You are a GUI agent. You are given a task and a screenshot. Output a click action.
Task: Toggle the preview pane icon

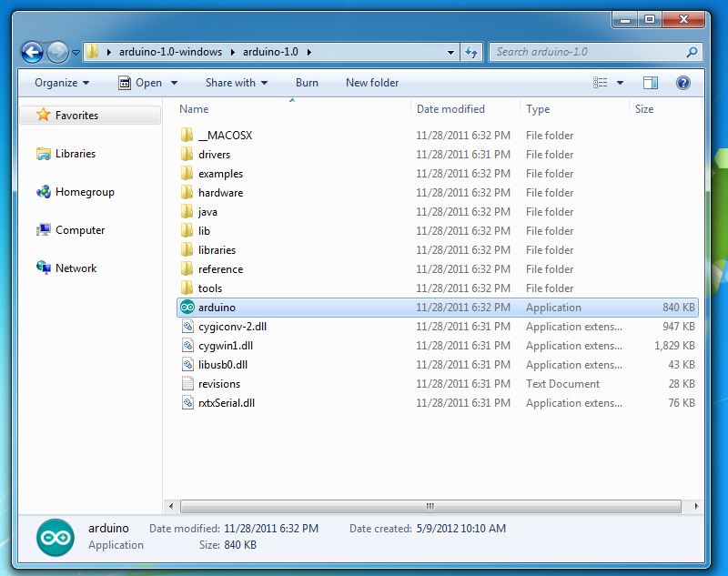point(650,83)
